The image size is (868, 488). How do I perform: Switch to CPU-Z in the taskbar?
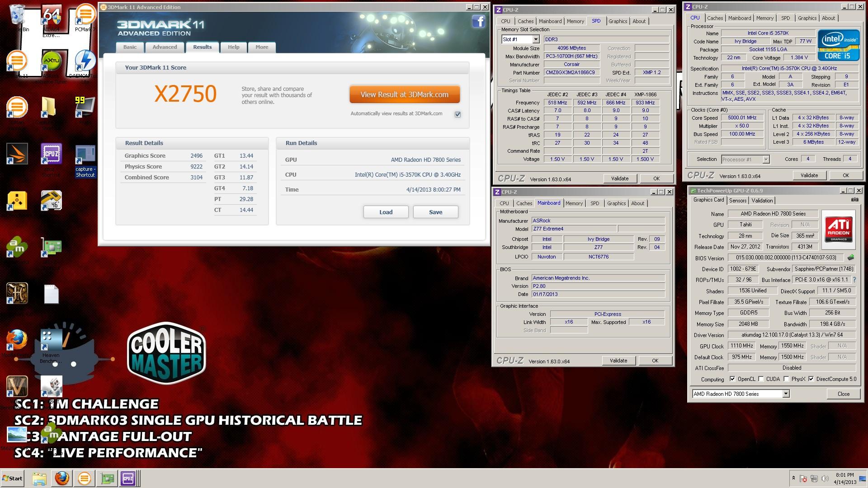coord(128,478)
